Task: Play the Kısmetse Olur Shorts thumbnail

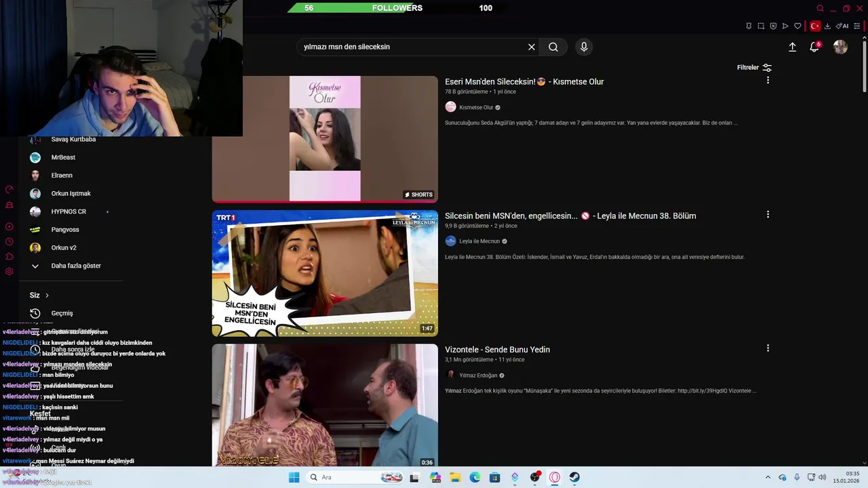Action: point(325,139)
